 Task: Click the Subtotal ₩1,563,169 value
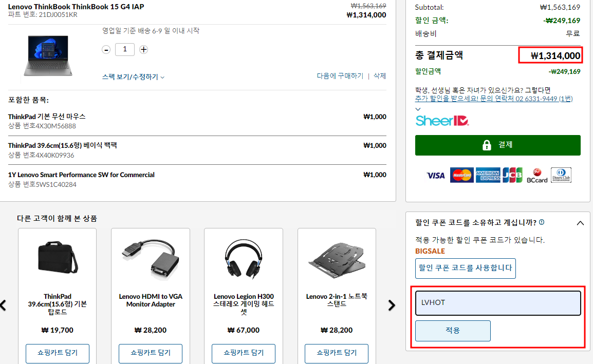click(560, 7)
